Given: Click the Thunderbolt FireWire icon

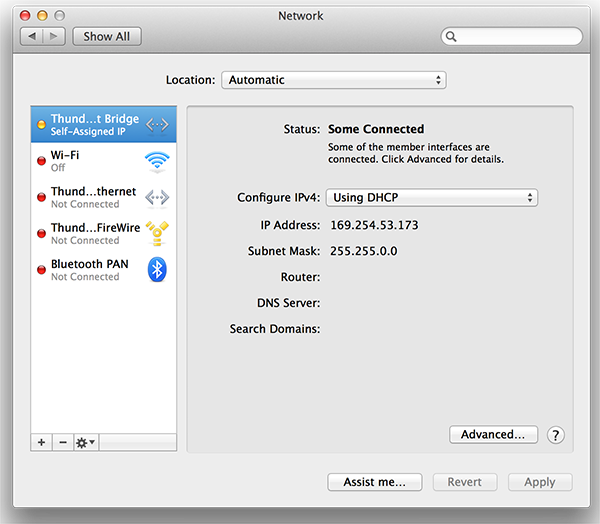Looking at the screenshot, I should pos(157,233).
